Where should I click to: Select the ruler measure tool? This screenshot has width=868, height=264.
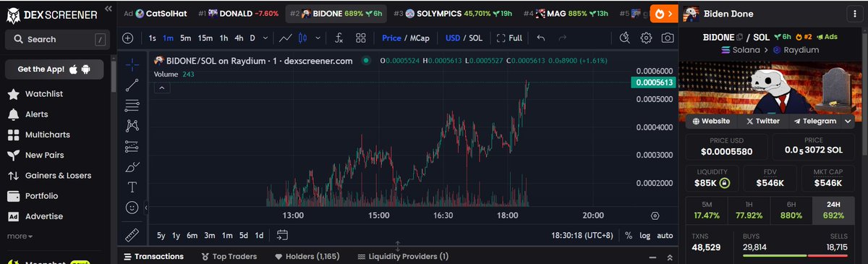coord(132,235)
